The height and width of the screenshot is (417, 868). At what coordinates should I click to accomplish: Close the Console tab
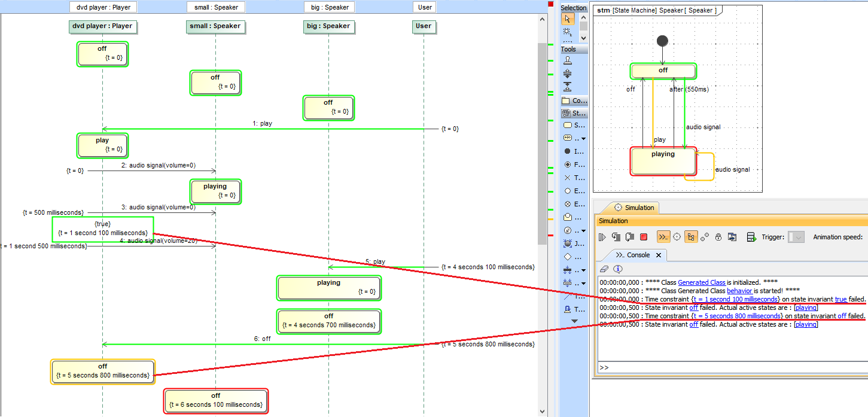pos(659,255)
